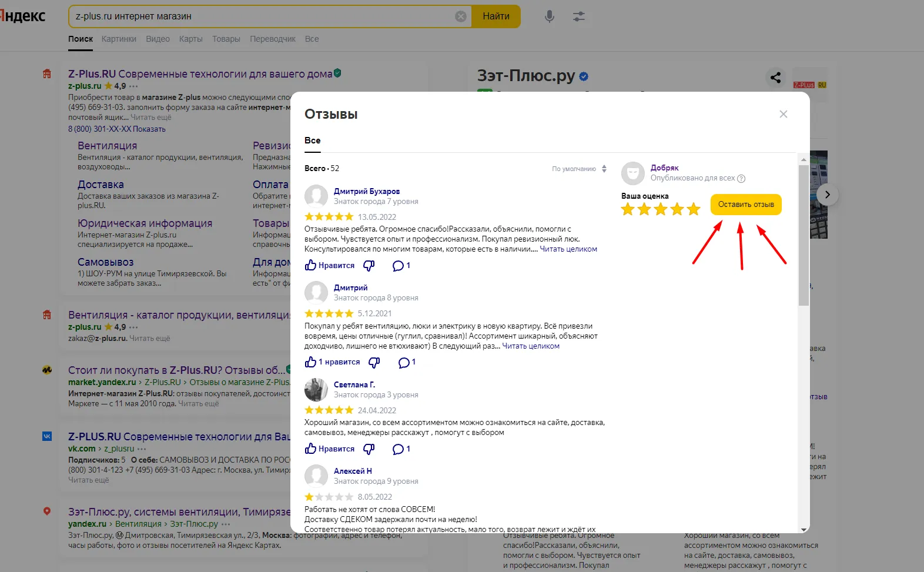The height and width of the screenshot is (572, 924).
Task: Open the По умолчанию sort dropdown
Action: point(579,169)
